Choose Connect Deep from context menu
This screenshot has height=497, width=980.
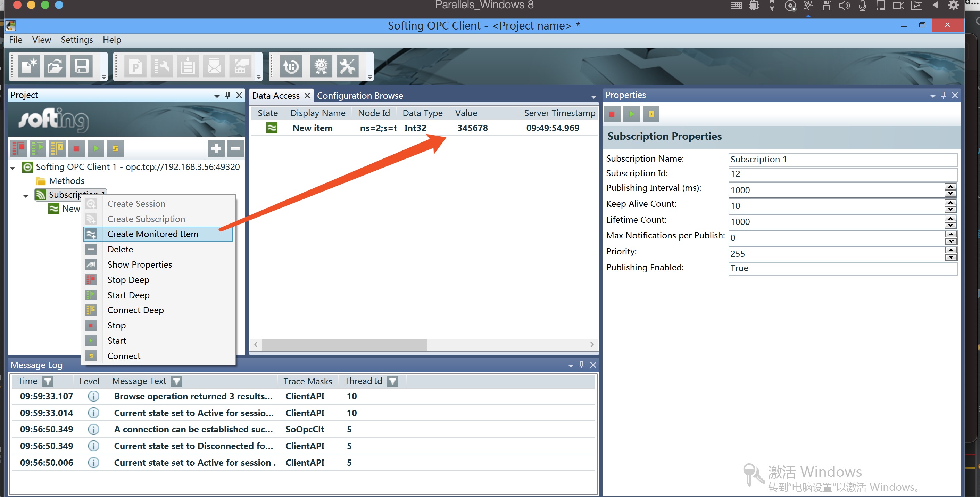[158, 310]
